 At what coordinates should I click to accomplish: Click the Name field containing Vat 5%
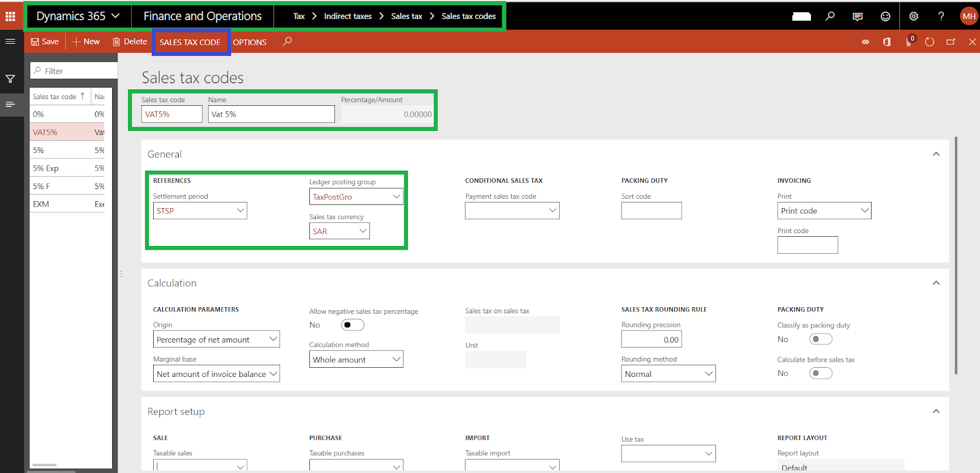point(271,114)
